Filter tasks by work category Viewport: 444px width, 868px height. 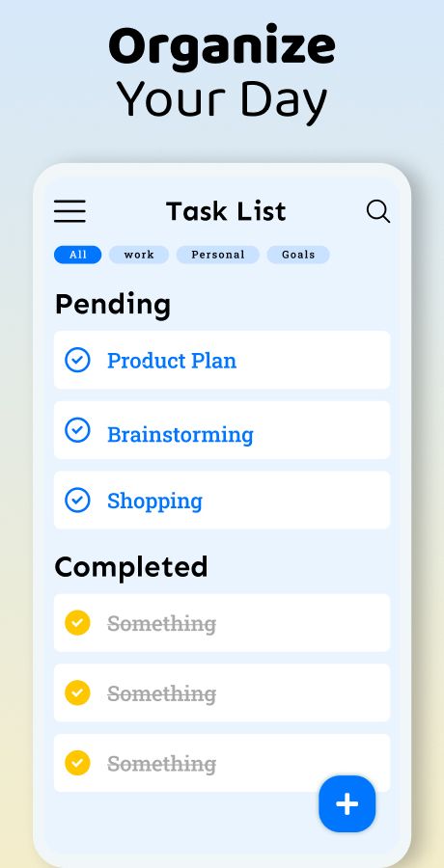click(x=139, y=255)
